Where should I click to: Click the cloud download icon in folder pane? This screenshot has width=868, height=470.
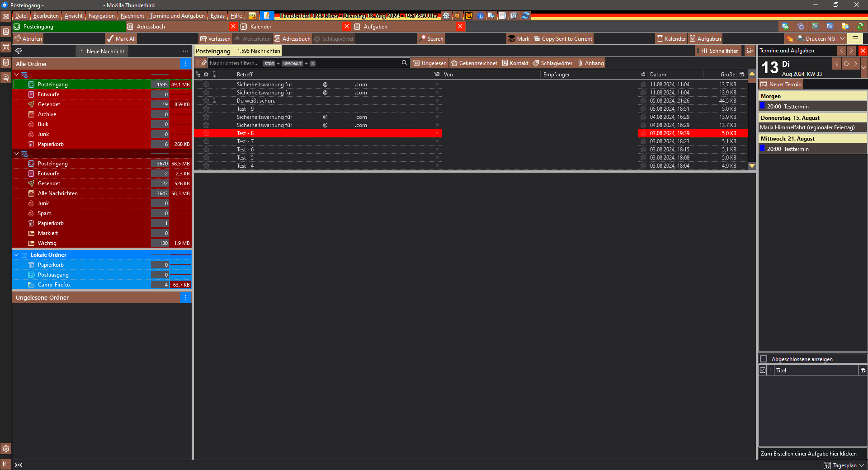tap(19, 51)
